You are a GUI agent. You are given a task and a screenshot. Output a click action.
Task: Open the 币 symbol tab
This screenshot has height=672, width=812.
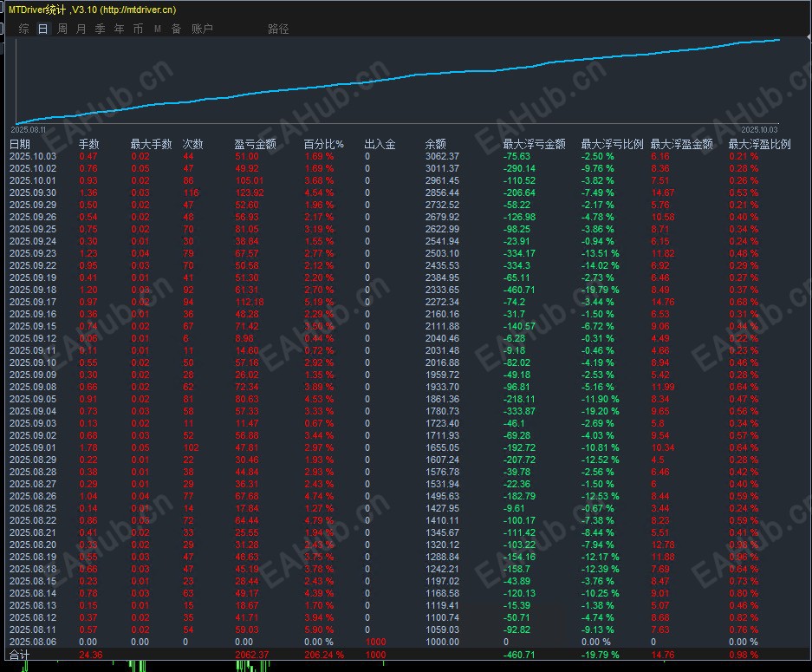(138, 29)
